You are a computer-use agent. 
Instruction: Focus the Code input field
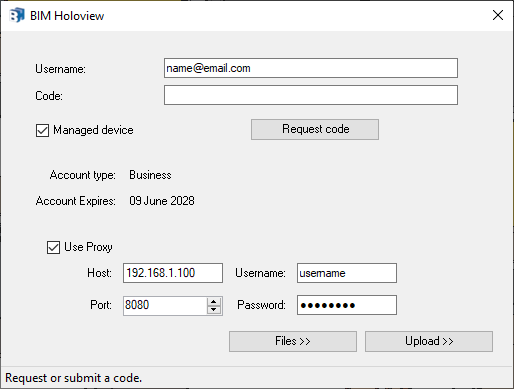click(x=311, y=95)
